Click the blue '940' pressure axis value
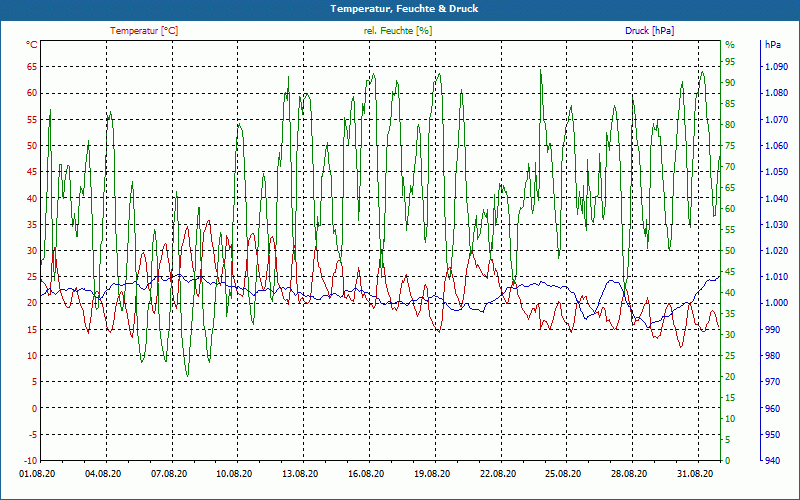Image resolution: width=800 pixels, height=500 pixels. (x=772, y=460)
